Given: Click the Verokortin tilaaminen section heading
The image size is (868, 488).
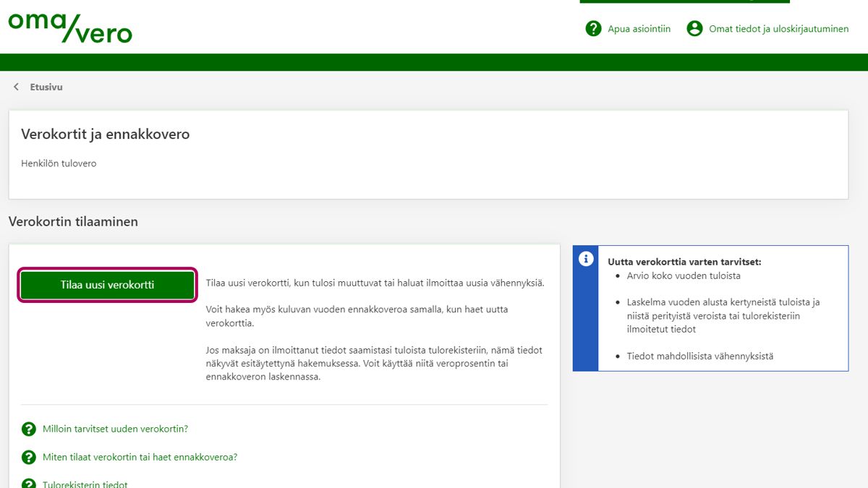Looking at the screenshot, I should click(73, 222).
